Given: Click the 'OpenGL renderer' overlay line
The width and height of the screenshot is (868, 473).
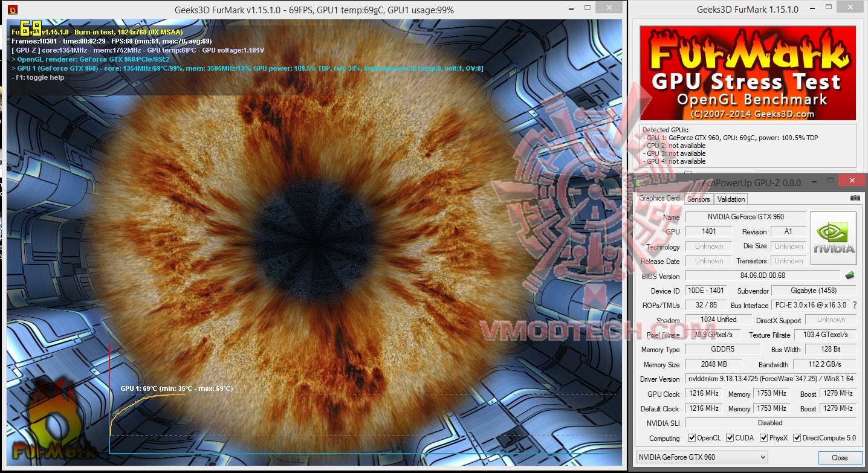Looking at the screenshot, I should 91,59.
